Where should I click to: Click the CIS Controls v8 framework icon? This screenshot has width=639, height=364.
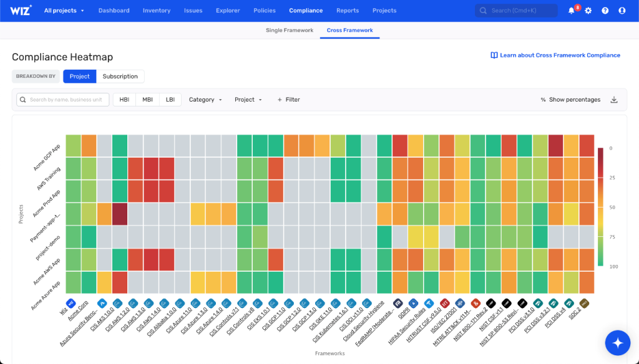click(x=258, y=304)
